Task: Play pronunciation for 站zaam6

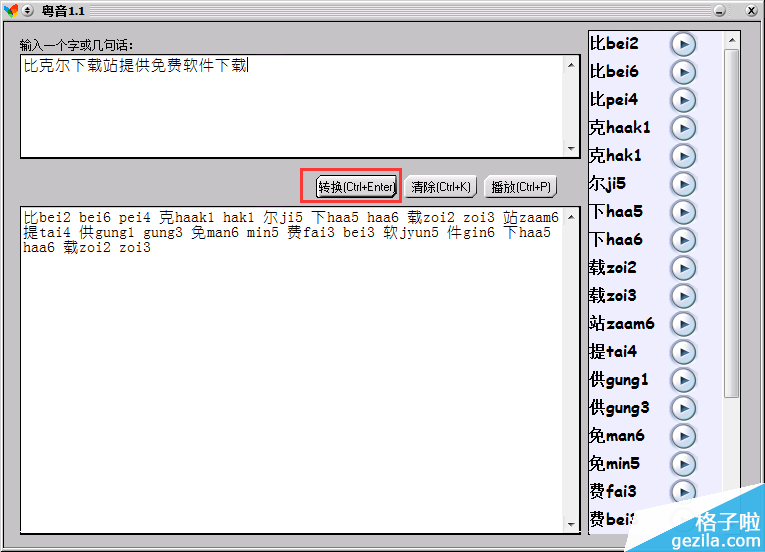Action: (682, 324)
